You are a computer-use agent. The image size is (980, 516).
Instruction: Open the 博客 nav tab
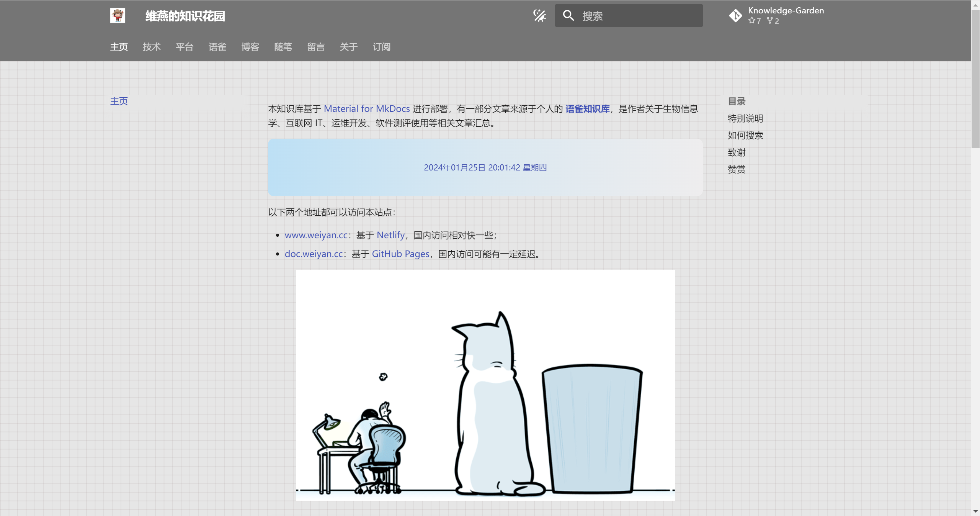(x=250, y=46)
